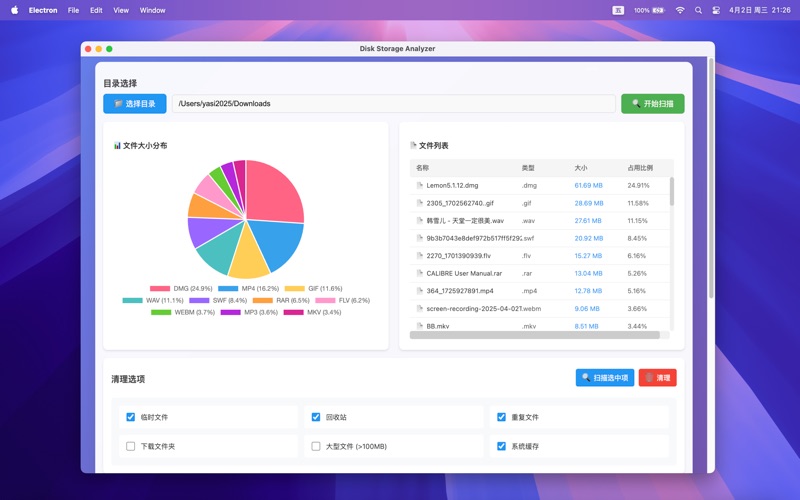The width and height of the screenshot is (800, 500).
Task: Open the Electron app menu
Action: [43, 10]
